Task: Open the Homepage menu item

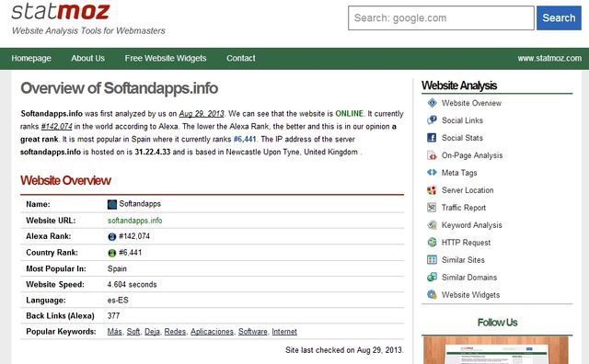Action: point(31,59)
